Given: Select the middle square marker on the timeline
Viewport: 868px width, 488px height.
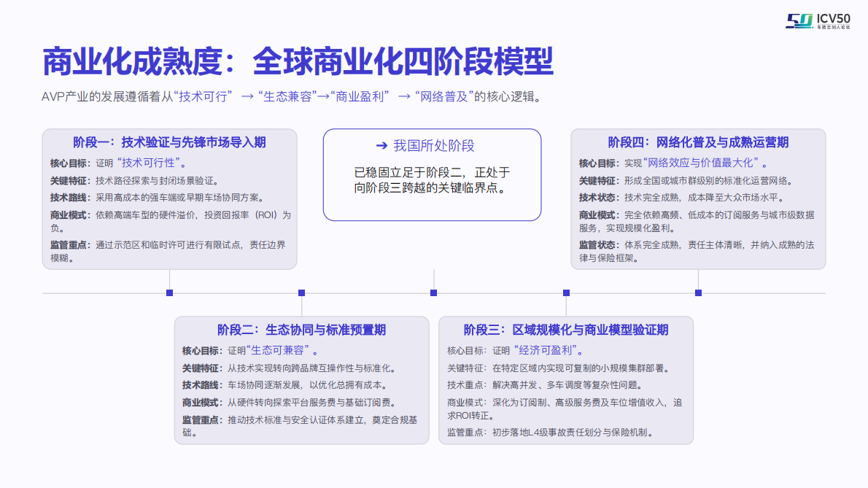Looking at the screenshot, I should 433,293.
